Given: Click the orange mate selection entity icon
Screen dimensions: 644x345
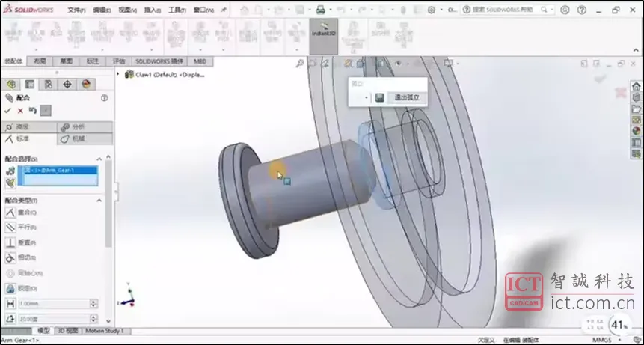Looking at the screenshot, I should coord(10,171).
